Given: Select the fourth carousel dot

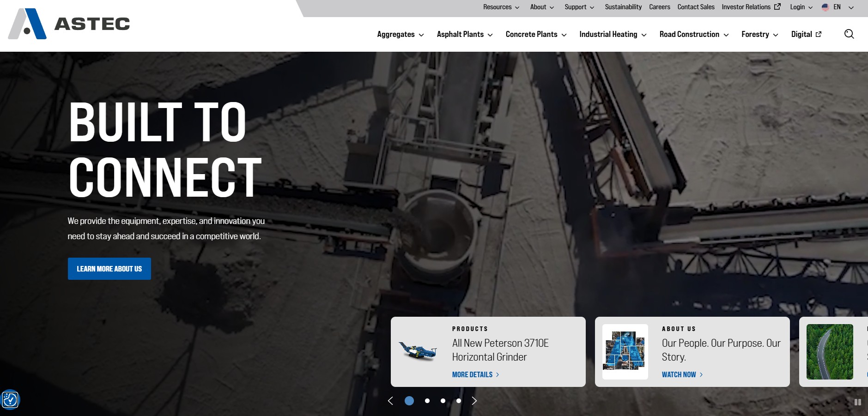Looking at the screenshot, I should tap(459, 401).
